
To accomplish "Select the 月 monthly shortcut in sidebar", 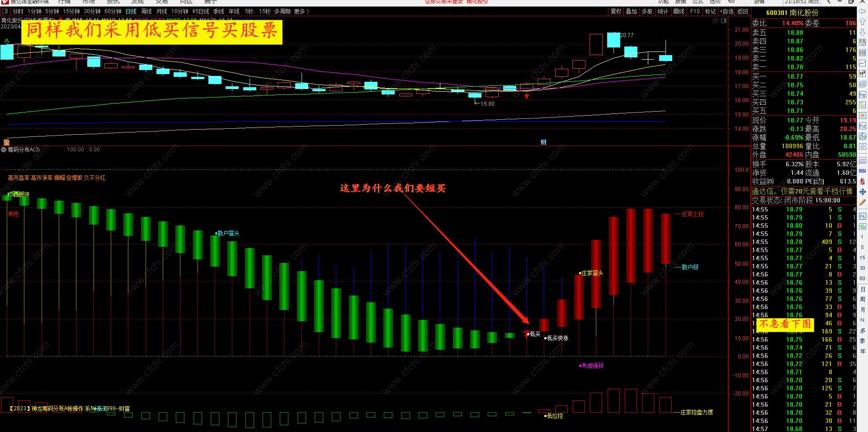I will [x=863, y=310].
